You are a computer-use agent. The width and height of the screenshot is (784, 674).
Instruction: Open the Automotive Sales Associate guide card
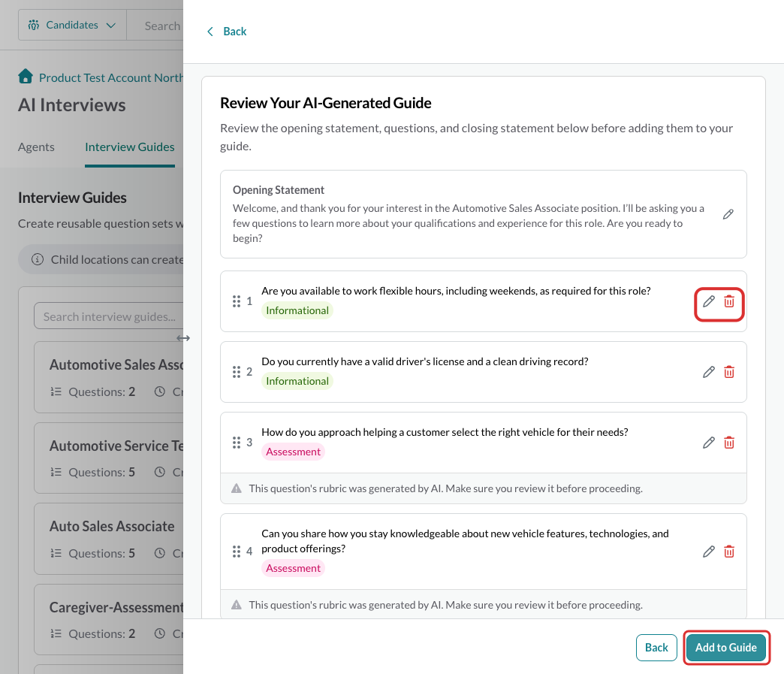(x=109, y=377)
